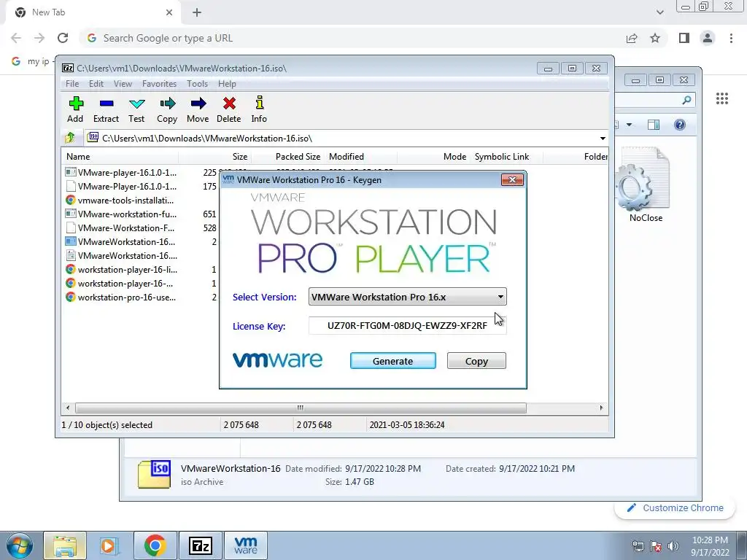Click the red Delete toolbar icon

pos(228,109)
